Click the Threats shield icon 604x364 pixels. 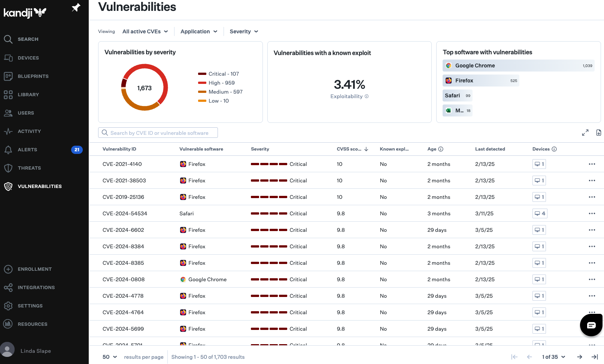coord(8,168)
